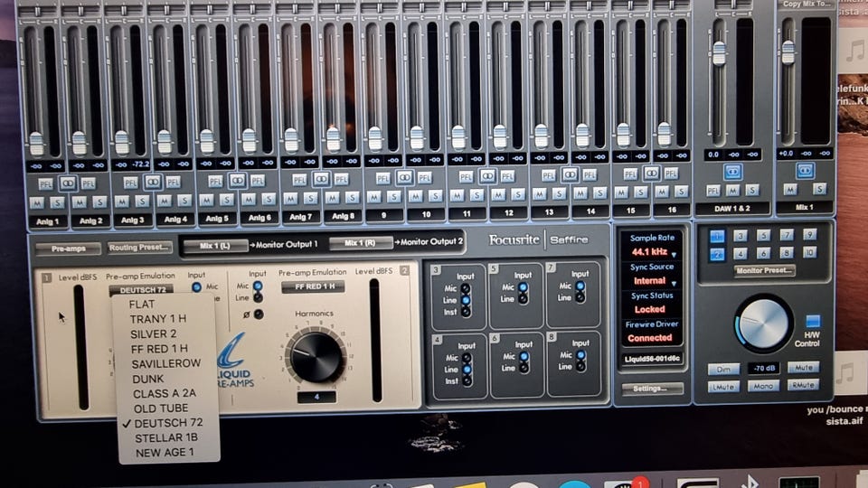Click the Mix 1 stereo icon

pyautogui.click(x=805, y=170)
